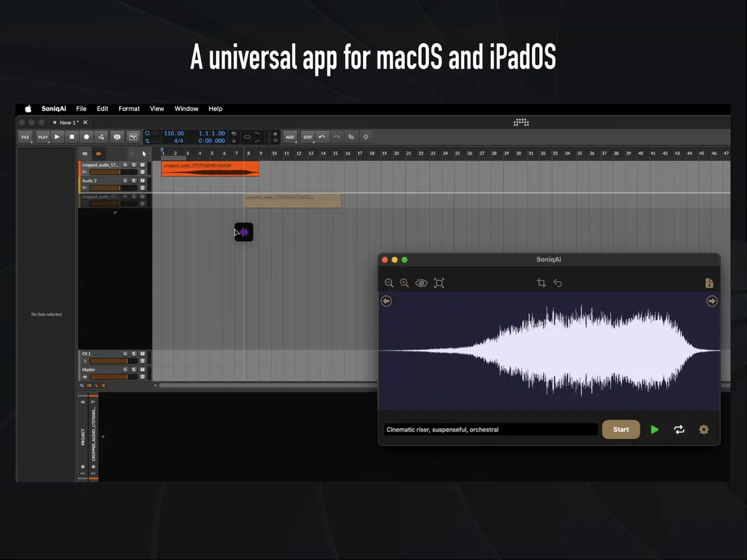Click the fit-to-frame icon in SoniqAi
Screen dimensions: 747x560
439,283
